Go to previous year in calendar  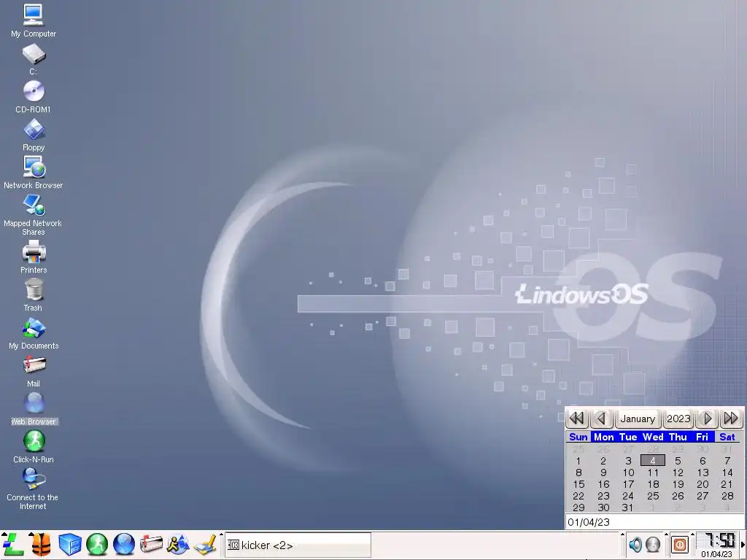577,419
